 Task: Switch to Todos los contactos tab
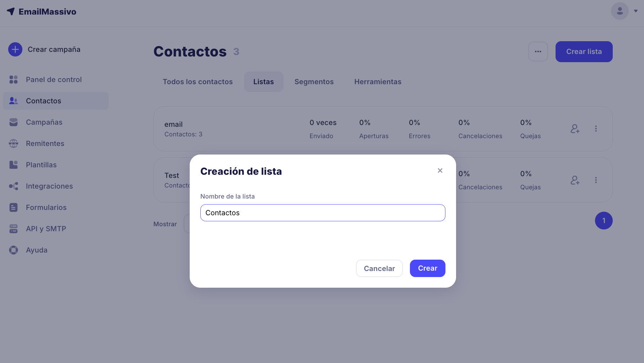[197, 82]
